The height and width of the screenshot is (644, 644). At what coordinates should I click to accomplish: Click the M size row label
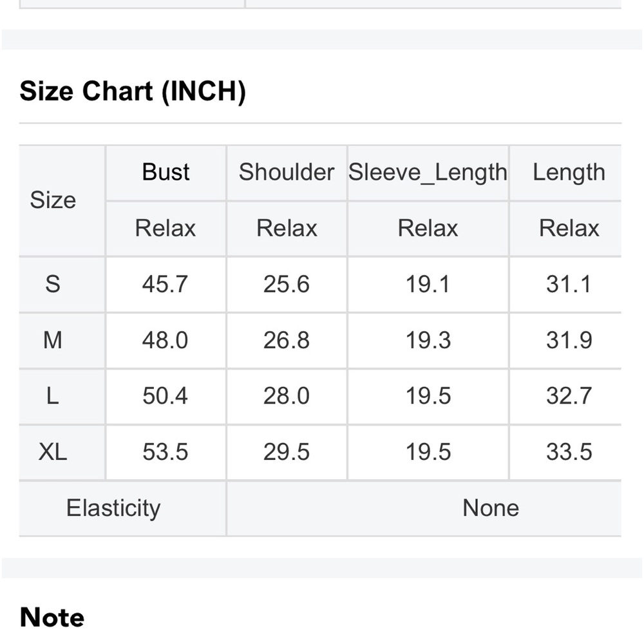(x=53, y=340)
